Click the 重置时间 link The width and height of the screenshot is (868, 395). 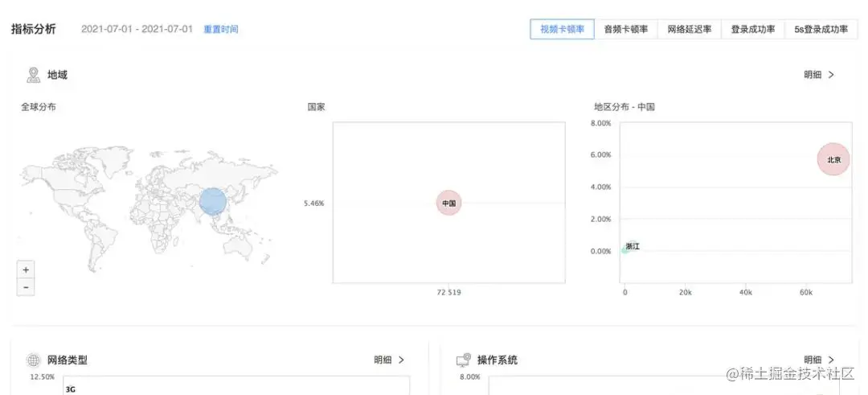pyautogui.click(x=221, y=29)
